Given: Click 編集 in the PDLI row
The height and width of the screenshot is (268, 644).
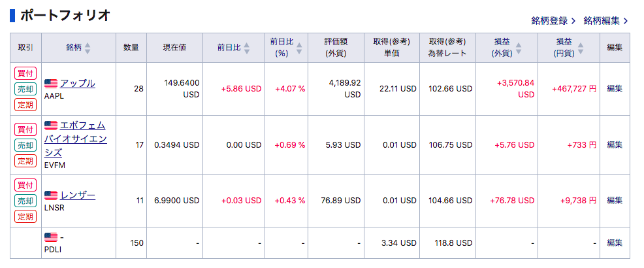Looking at the screenshot, I should click(615, 243).
